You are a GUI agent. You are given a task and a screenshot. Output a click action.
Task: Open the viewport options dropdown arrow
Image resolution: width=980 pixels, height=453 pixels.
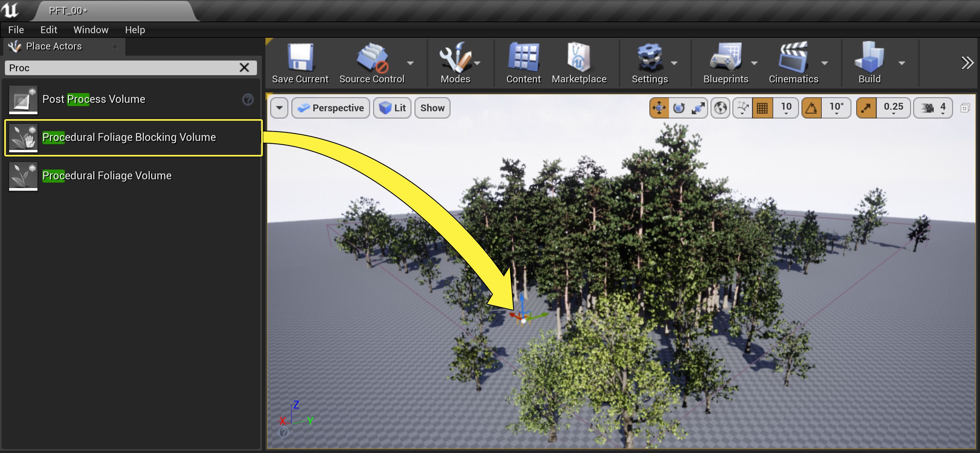(279, 108)
